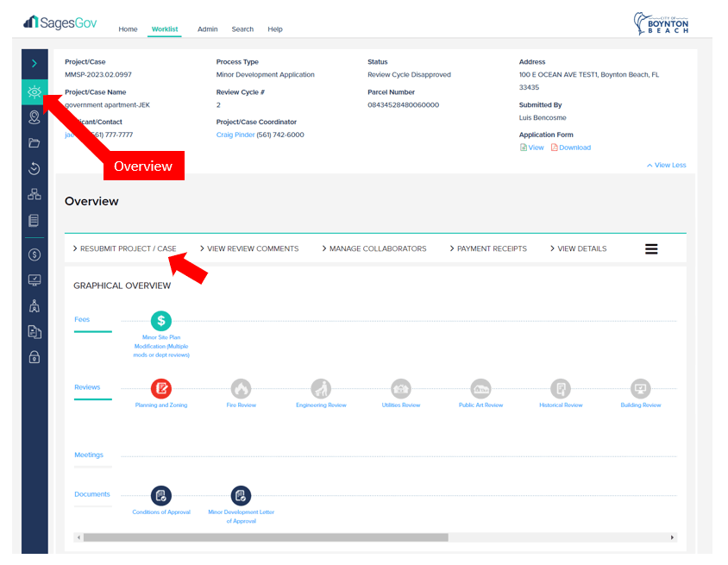Select the red Planning and Zoning review icon
The width and height of the screenshot is (728, 565).
click(161, 388)
